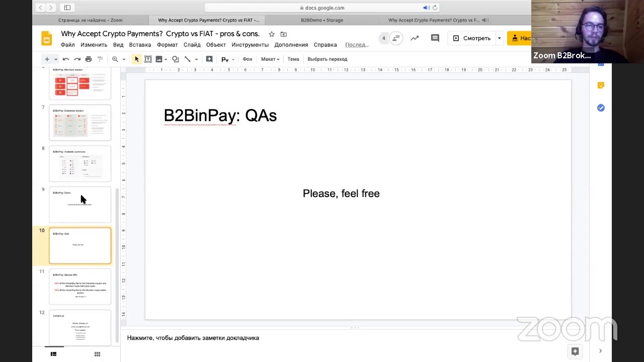Click the slide title B2BinPay: QAs
The width and height of the screenshot is (644, 362).
pyautogui.click(x=220, y=116)
